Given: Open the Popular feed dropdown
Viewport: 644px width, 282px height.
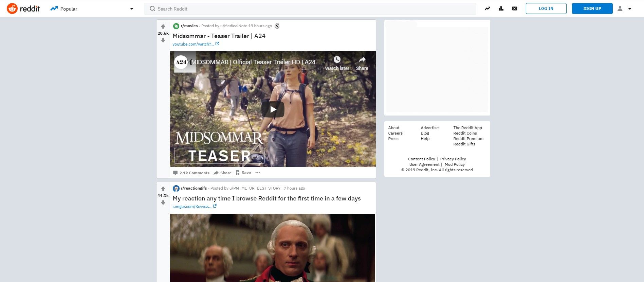Looking at the screenshot, I should pos(92,9).
